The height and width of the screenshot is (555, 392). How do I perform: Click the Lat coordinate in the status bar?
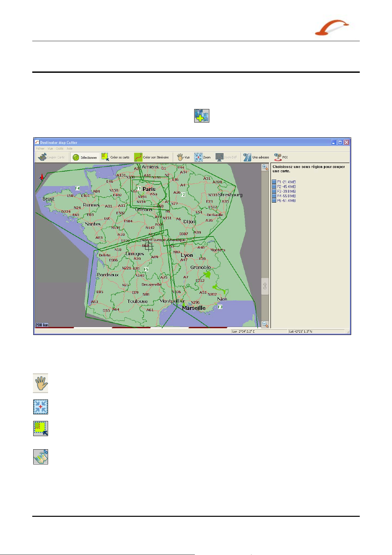click(301, 331)
